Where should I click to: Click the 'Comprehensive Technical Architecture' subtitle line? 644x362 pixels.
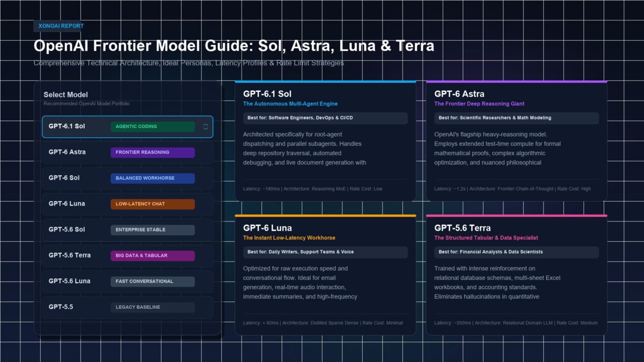coord(188,63)
